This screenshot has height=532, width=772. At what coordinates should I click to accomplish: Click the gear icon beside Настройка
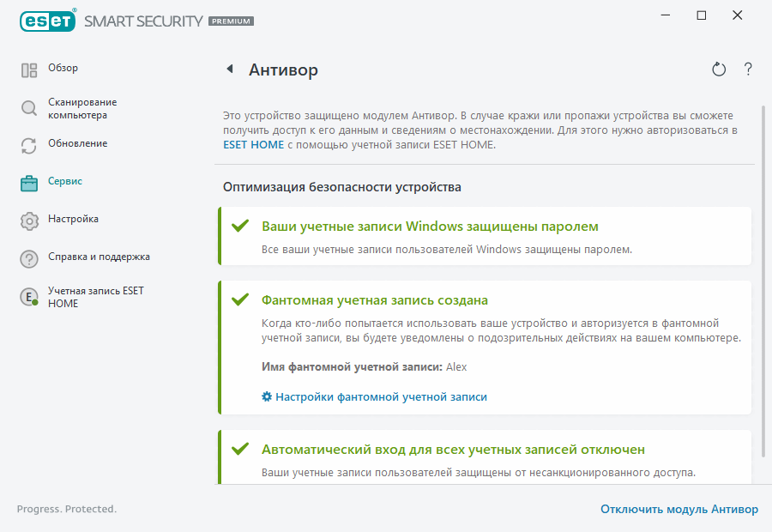coord(29,219)
